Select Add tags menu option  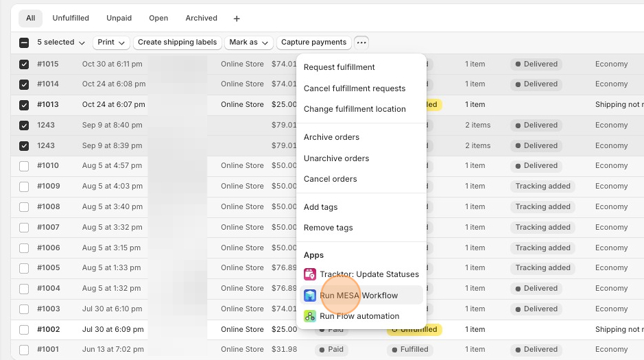(320, 207)
